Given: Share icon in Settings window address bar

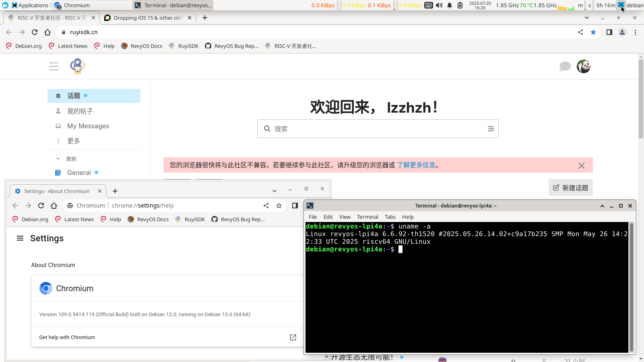Looking at the screenshot, I should click(266, 206).
